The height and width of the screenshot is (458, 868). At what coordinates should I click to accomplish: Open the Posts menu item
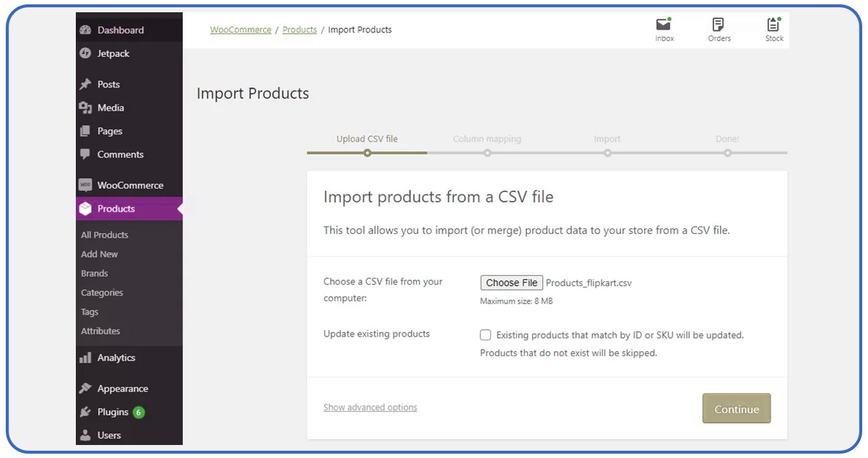click(129, 85)
